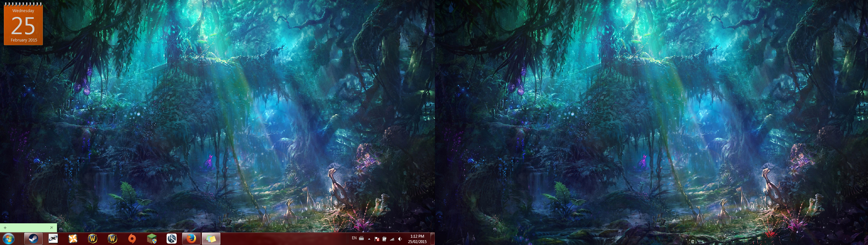Add a new sticky note

[5, 228]
